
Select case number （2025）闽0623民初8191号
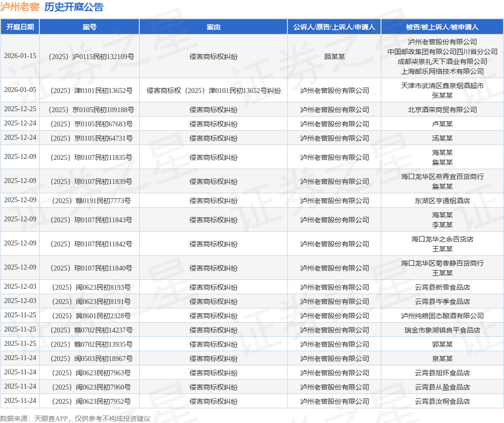click(90, 302)
